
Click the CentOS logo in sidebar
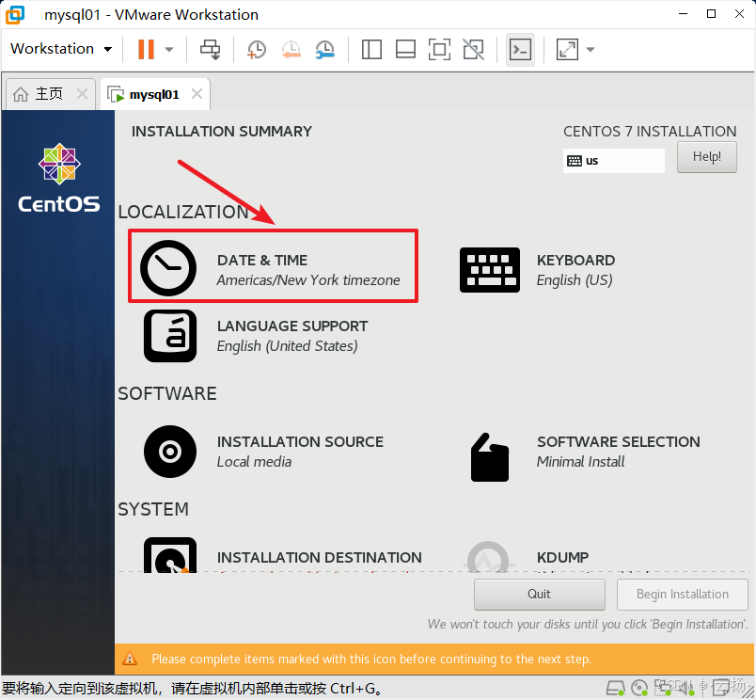[59, 179]
